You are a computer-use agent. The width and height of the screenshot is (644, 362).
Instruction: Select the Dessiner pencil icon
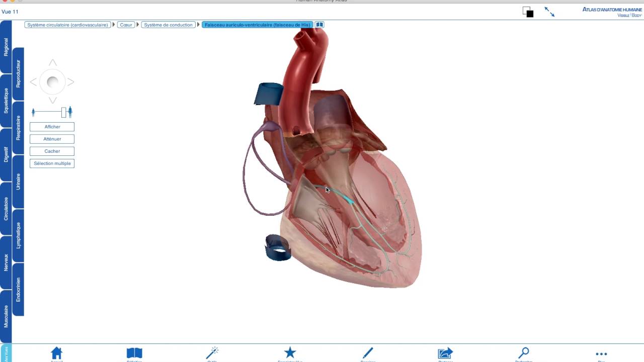click(368, 352)
